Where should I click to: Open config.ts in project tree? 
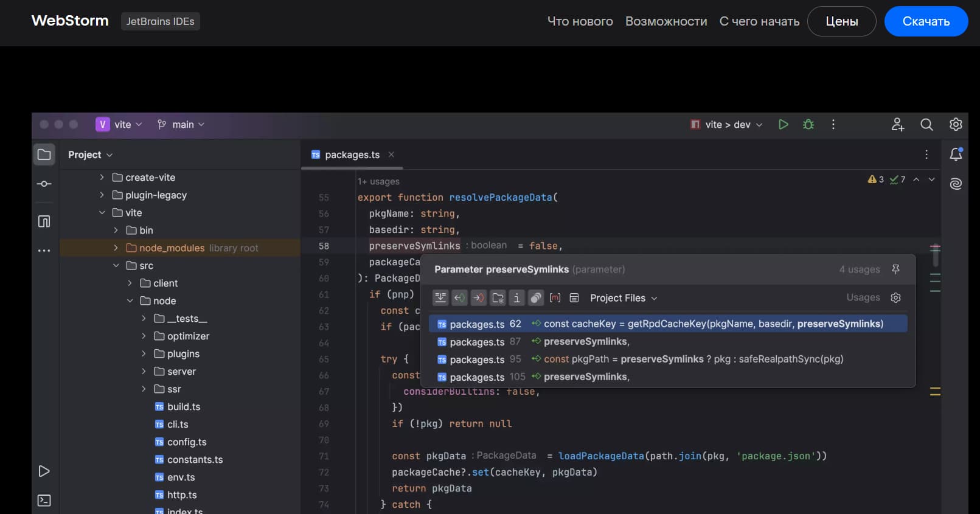tap(180, 442)
